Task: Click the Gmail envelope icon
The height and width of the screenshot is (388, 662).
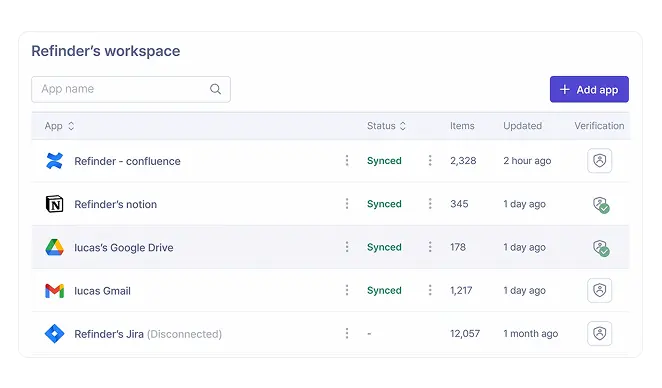Action: click(x=54, y=291)
